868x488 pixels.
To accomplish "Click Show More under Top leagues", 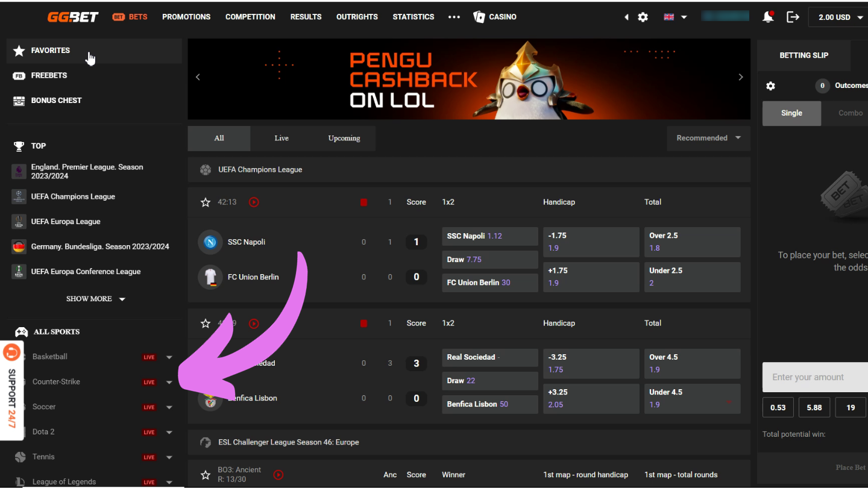I will pos(96,299).
